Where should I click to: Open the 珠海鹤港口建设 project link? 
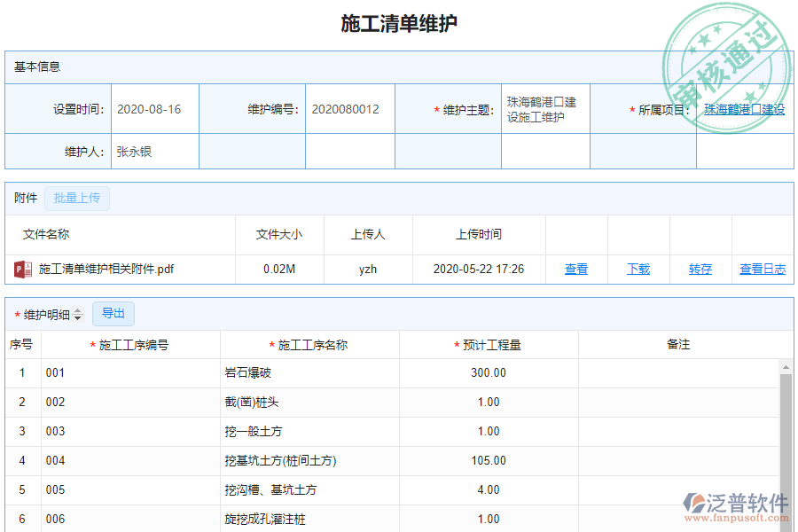click(x=743, y=108)
